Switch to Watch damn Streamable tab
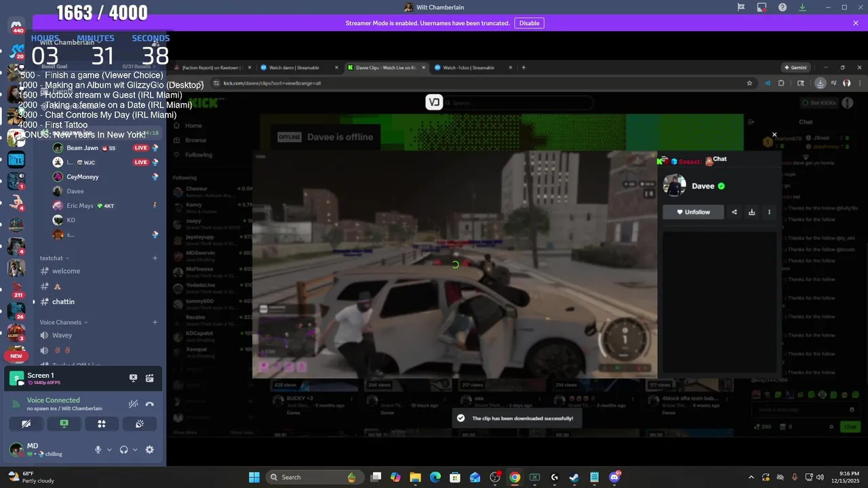 coord(299,68)
